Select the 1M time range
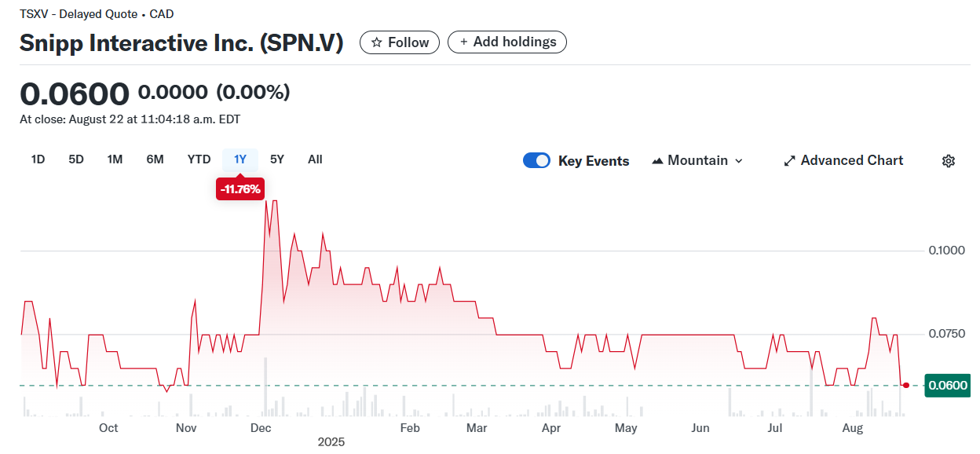980x454 pixels. click(x=115, y=159)
